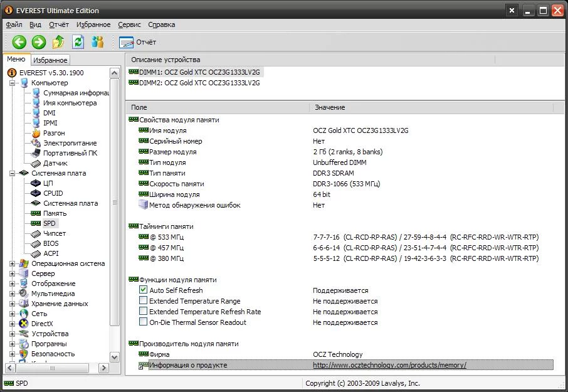Click the green Forward arrow toolbar icon

(39, 42)
